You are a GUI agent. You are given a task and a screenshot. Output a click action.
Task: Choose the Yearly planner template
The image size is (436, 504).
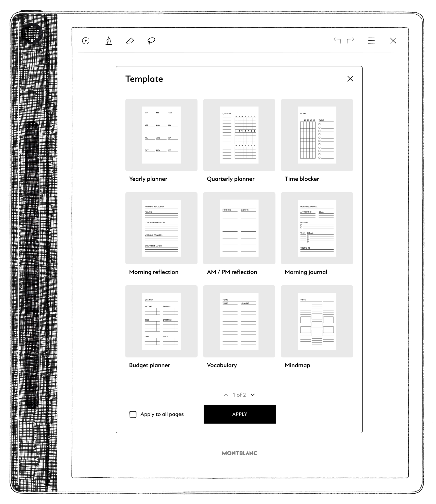161,135
